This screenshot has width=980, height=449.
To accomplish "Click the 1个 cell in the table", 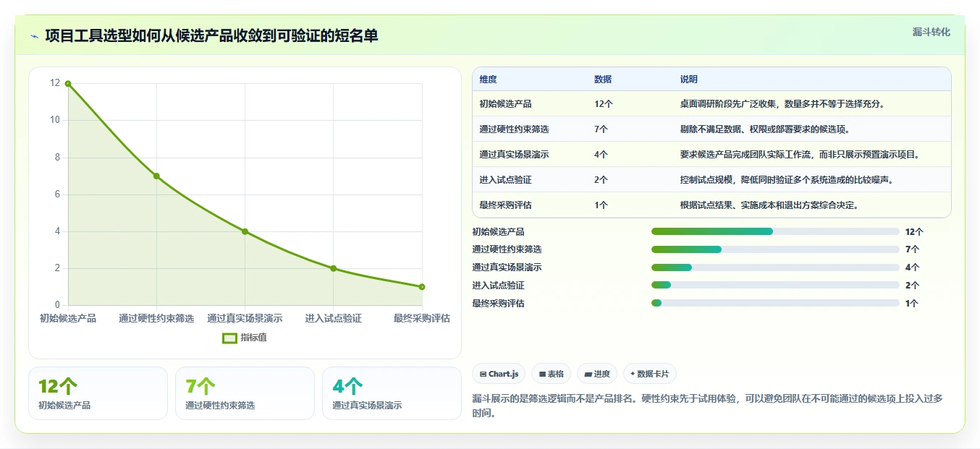I will [x=601, y=205].
